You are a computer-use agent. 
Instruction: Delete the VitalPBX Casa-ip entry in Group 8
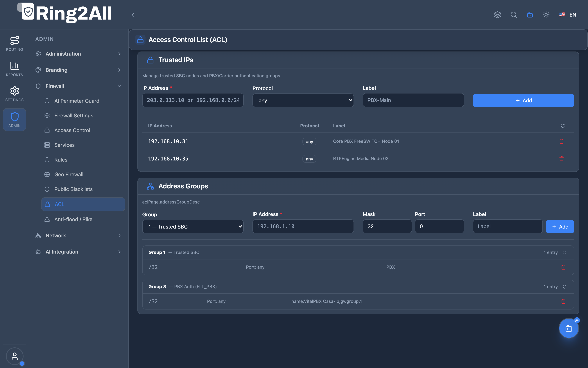[x=563, y=302]
